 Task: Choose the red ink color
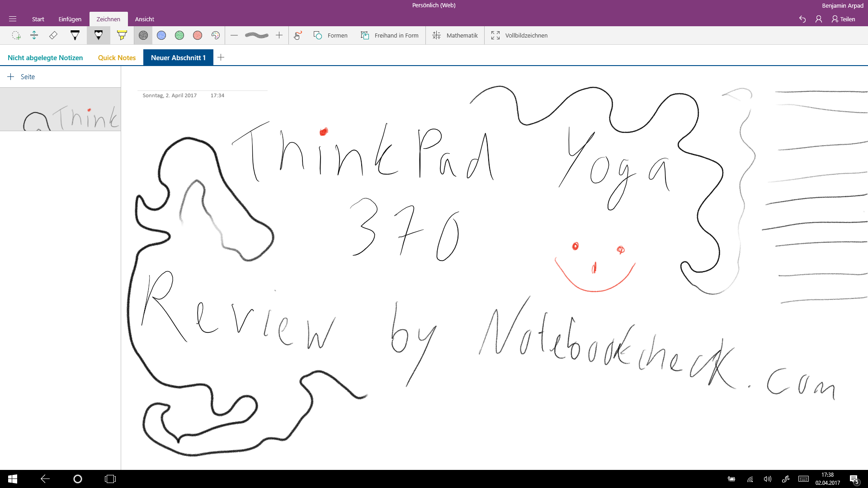(198, 35)
